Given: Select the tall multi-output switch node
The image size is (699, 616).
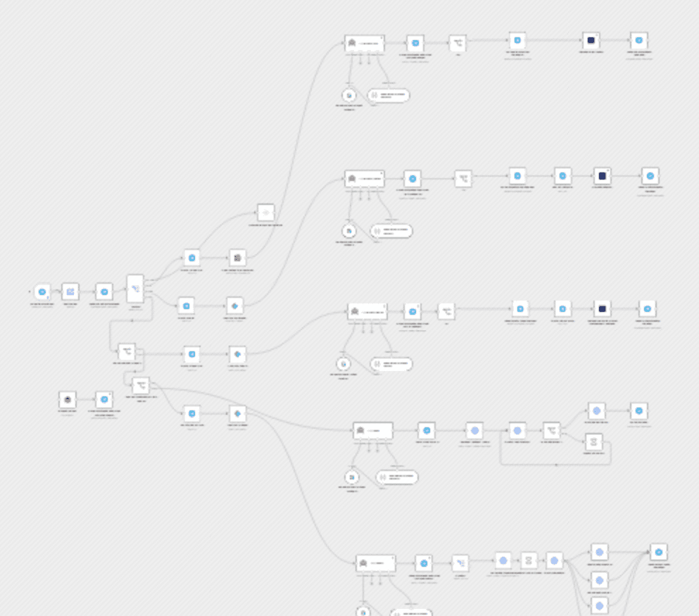Looking at the screenshot, I should tap(135, 289).
